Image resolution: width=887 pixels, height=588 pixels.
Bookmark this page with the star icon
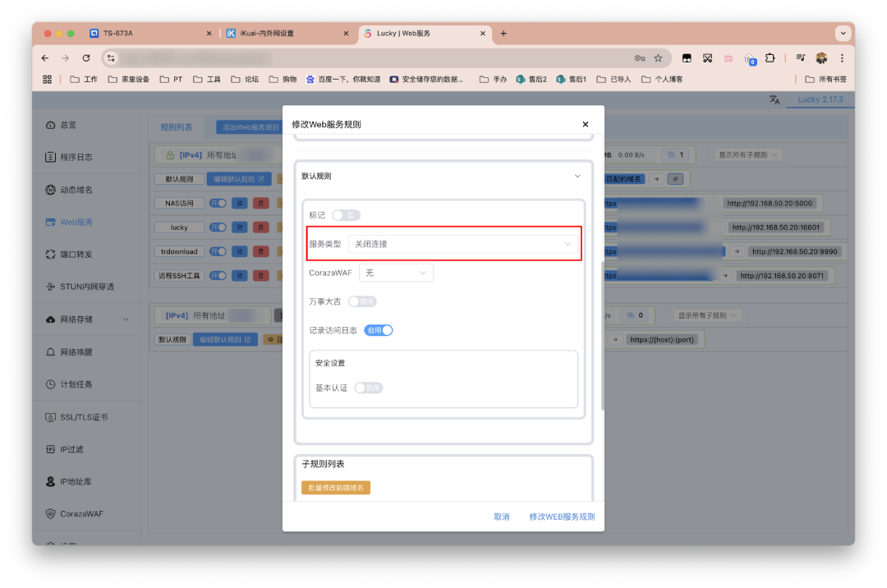tap(658, 58)
